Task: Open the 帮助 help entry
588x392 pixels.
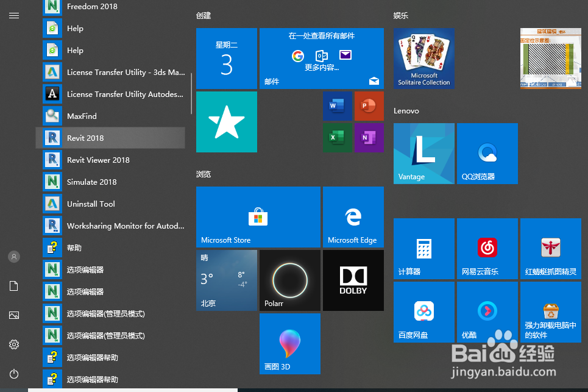Action: [x=114, y=248]
